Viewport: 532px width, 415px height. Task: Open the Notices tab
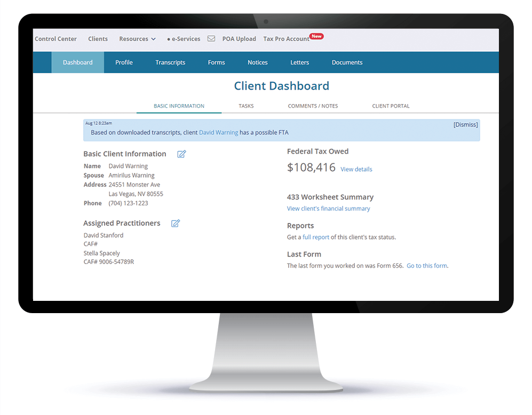coord(257,62)
